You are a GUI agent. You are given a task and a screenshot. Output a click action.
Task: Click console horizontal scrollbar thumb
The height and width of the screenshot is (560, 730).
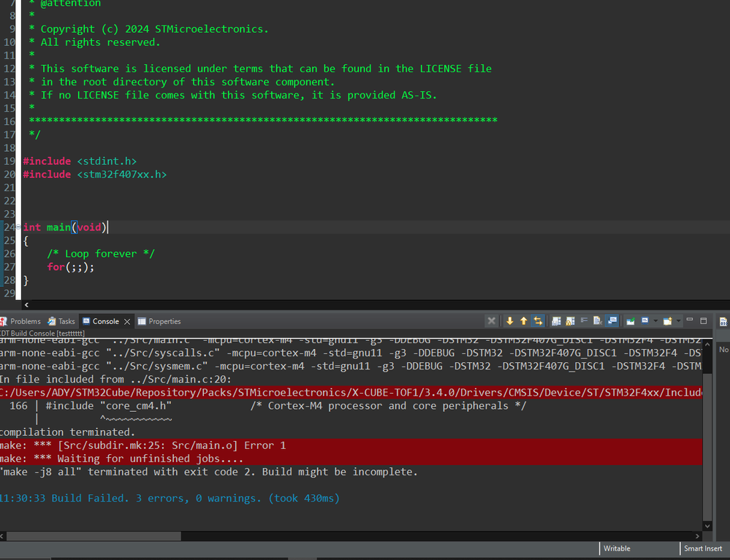tap(93, 537)
